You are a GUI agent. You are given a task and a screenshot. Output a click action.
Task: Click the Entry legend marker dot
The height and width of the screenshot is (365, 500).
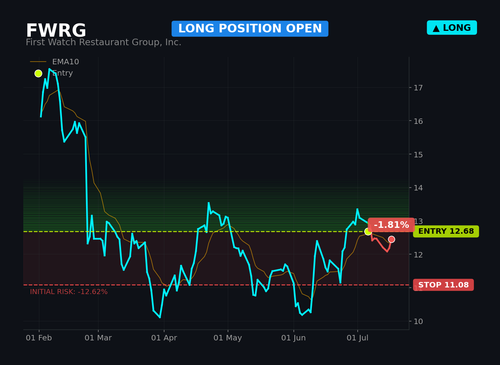[38, 73]
